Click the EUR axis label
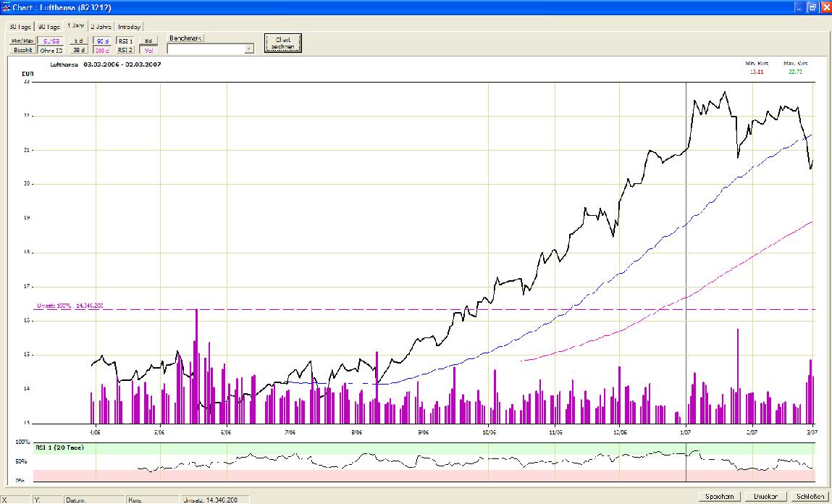This screenshot has width=832, height=504. (28, 74)
